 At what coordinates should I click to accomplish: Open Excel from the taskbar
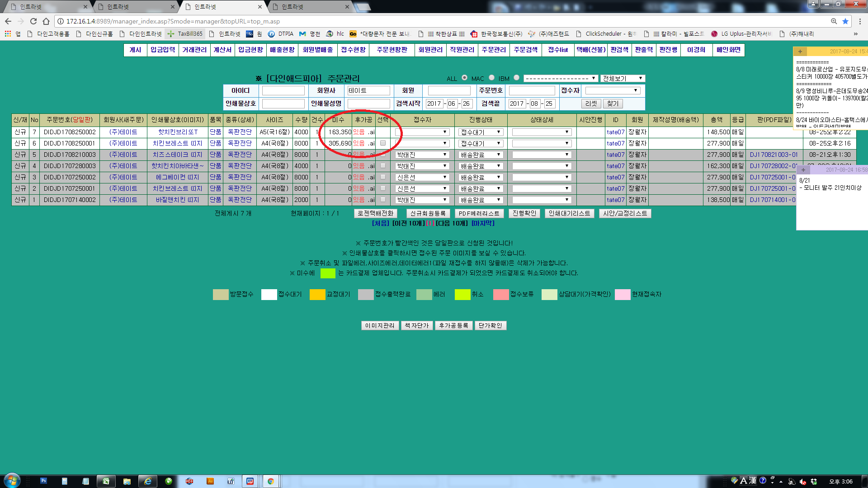tap(106, 481)
